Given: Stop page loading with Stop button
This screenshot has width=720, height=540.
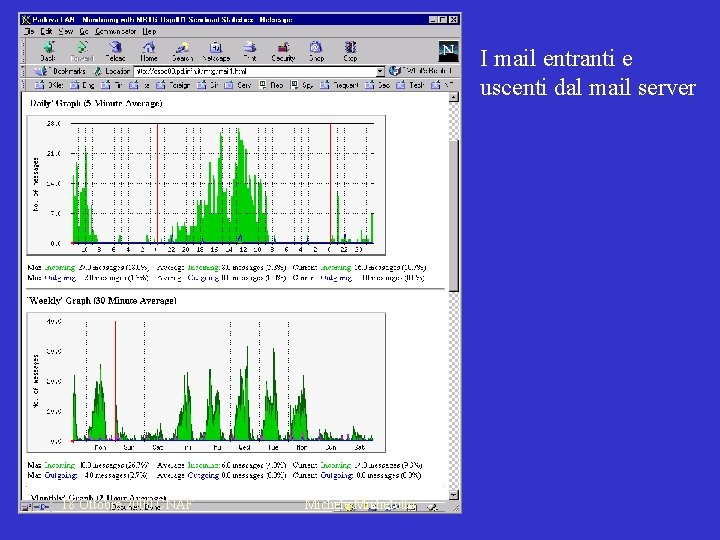Looking at the screenshot, I should [350, 51].
